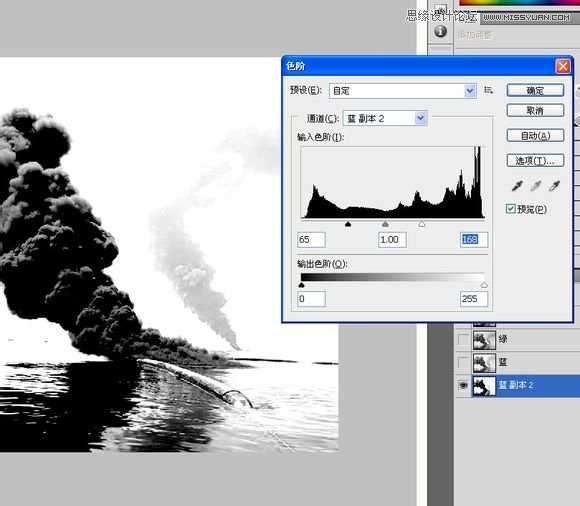Show the 蓝 channel visibility box
This screenshot has height=506, width=580.
pyautogui.click(x=463, y=362)
